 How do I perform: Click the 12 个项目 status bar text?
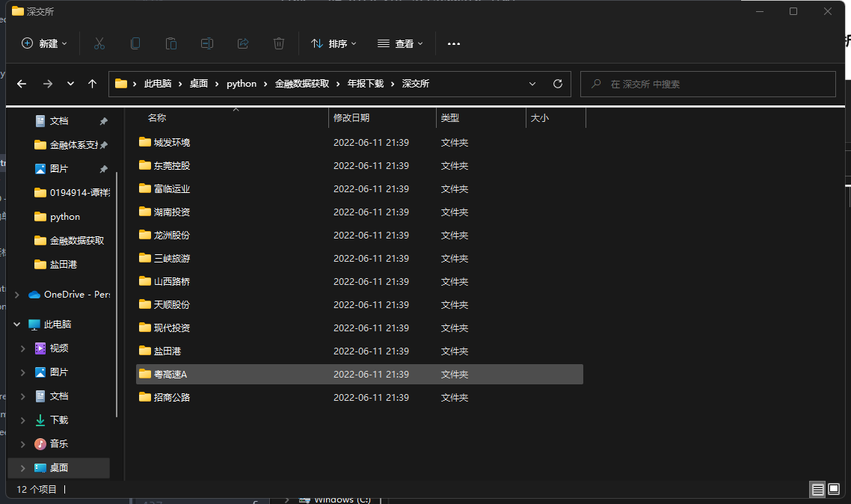tap(37, 489)
